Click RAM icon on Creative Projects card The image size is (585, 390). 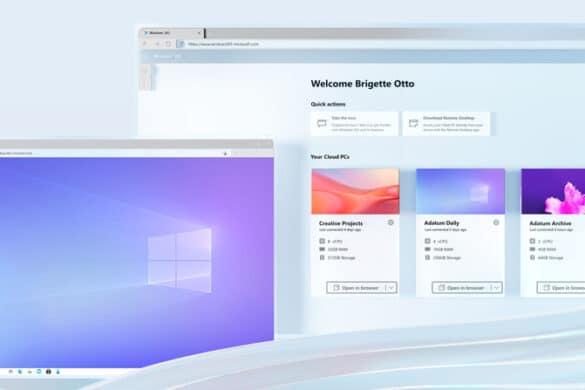click(322, 249)
